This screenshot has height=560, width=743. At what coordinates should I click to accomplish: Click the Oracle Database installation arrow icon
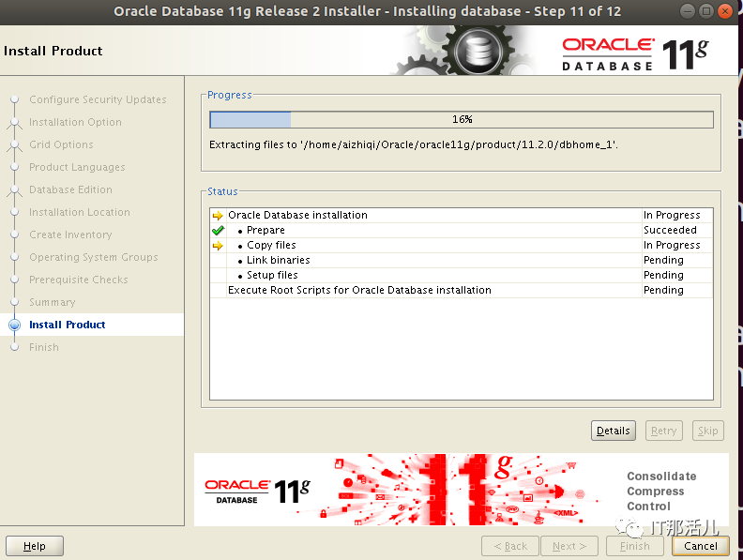[x=218, y=216]
